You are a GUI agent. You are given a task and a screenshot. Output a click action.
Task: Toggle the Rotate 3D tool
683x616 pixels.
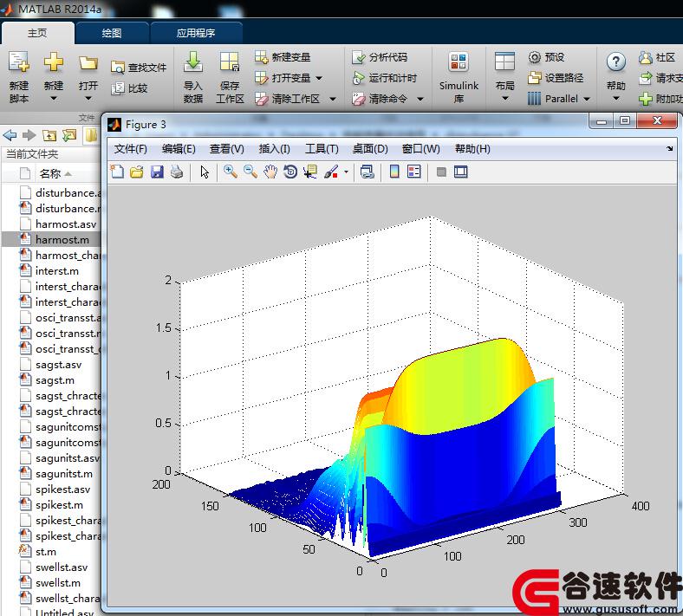pos(290,172)
